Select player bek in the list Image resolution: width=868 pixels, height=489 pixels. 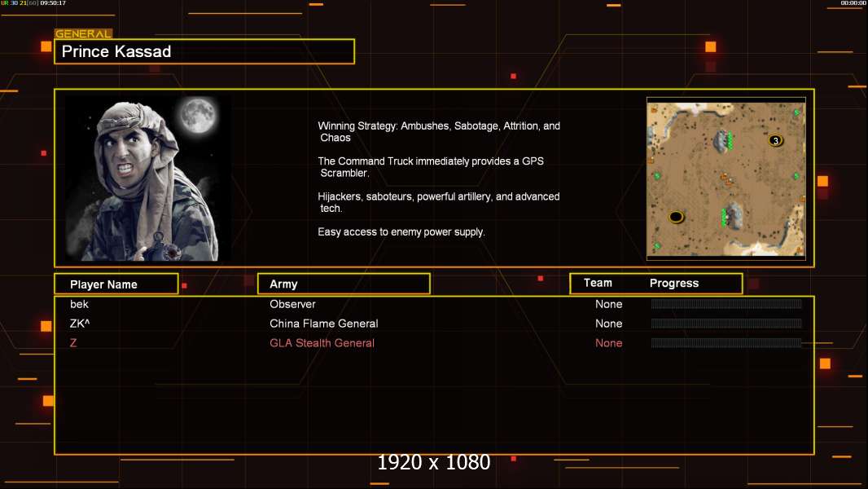pyautogui.click(x=79, y=304)
